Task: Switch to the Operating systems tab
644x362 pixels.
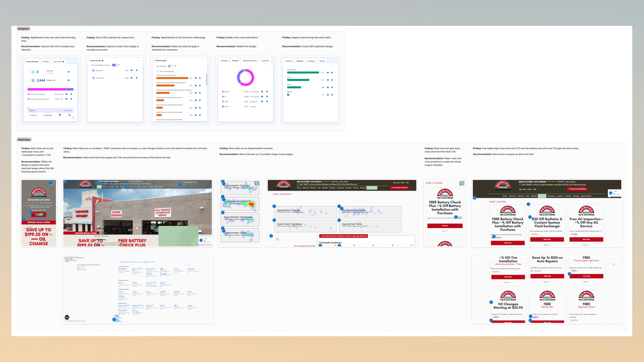Action: (x=250, y=61)
